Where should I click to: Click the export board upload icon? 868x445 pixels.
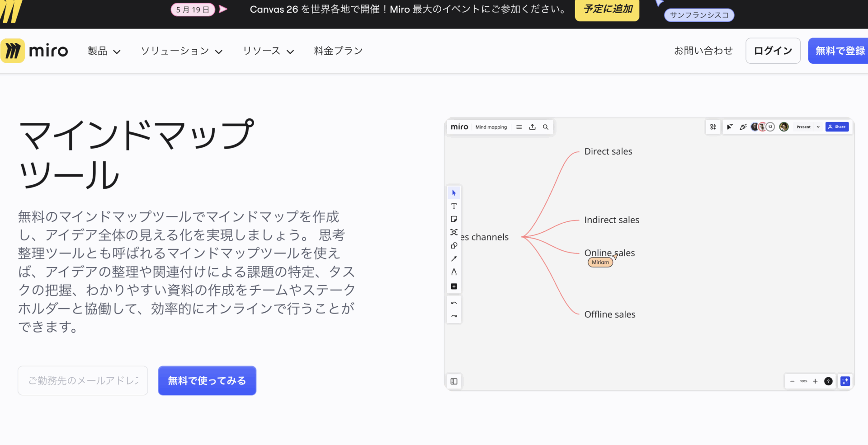point(533,127)
